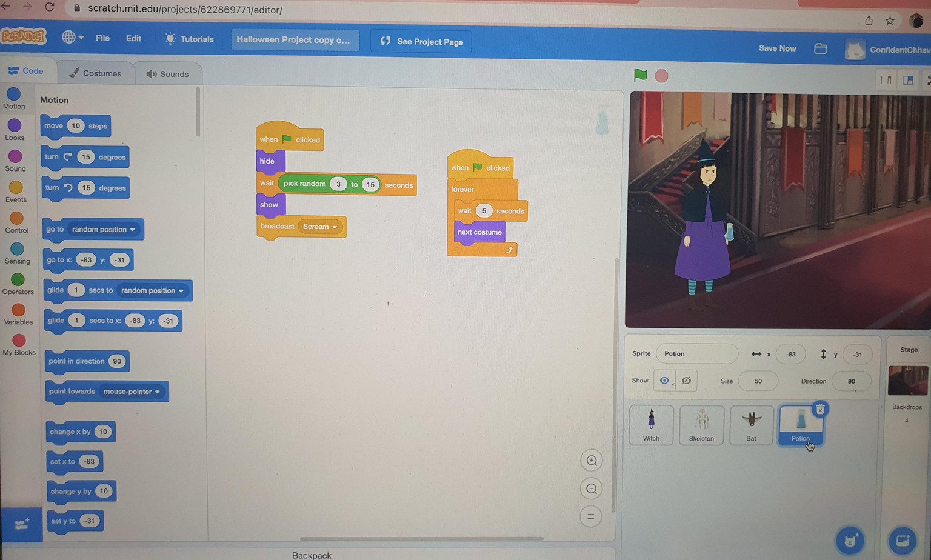The width and height of the screenshot is (931, 560).
Task: Open the Backpack panel
Action: [312, 555]
